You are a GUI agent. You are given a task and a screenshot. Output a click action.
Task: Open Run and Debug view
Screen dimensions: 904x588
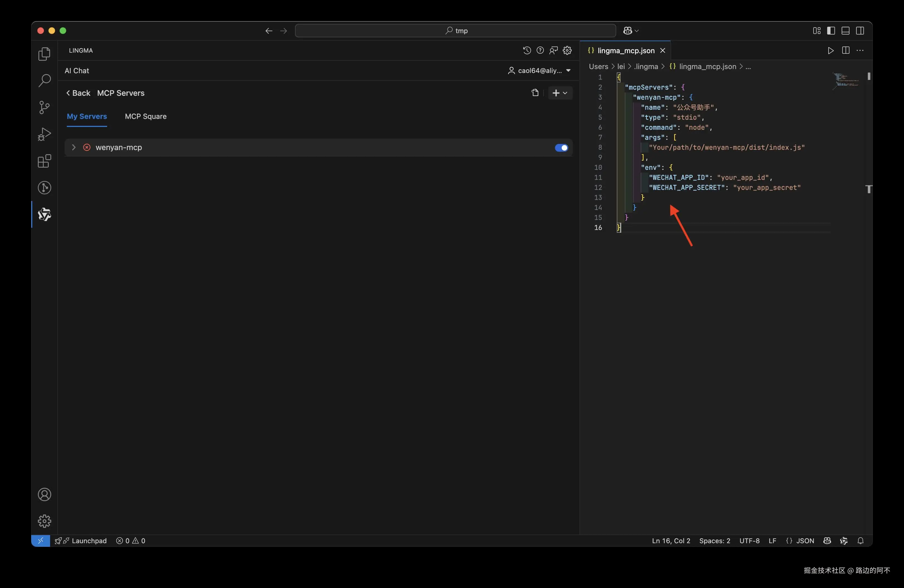click(45, 134)
